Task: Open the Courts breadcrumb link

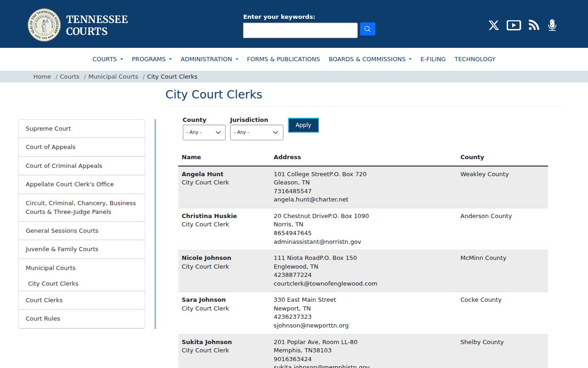Action: 69,77
